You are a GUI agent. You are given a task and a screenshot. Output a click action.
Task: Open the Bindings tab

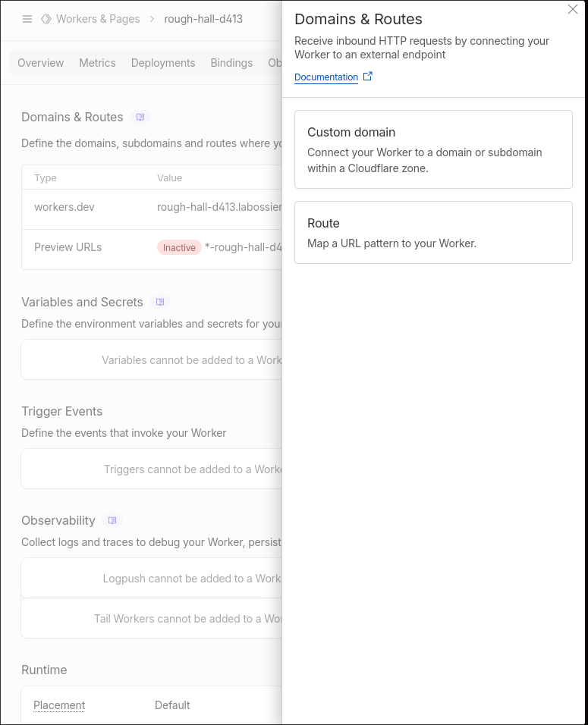[x=231, y=63]
